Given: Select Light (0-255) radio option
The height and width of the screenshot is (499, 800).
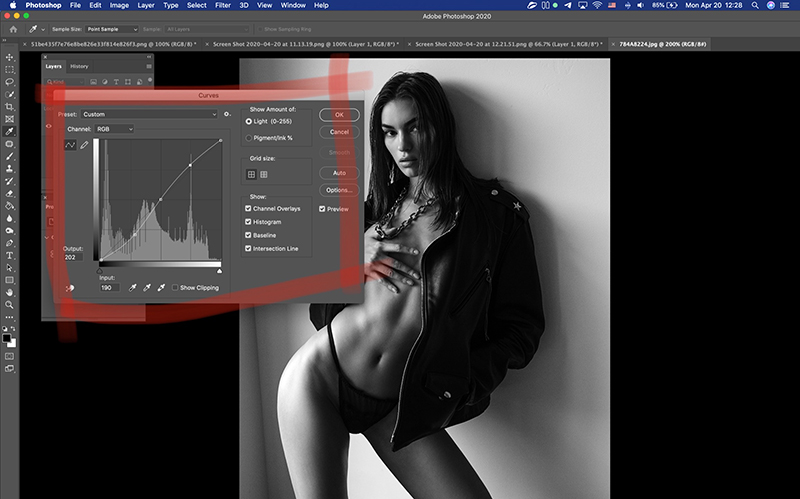Looking at the screenshot, I should (248, 121).
